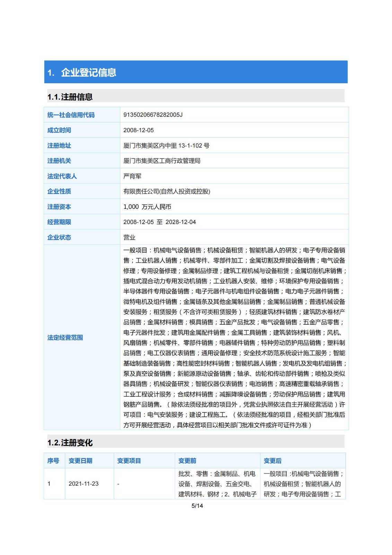Click the '变更前' column header
This screenshot has height=555, width=392.
click(187, 461)
